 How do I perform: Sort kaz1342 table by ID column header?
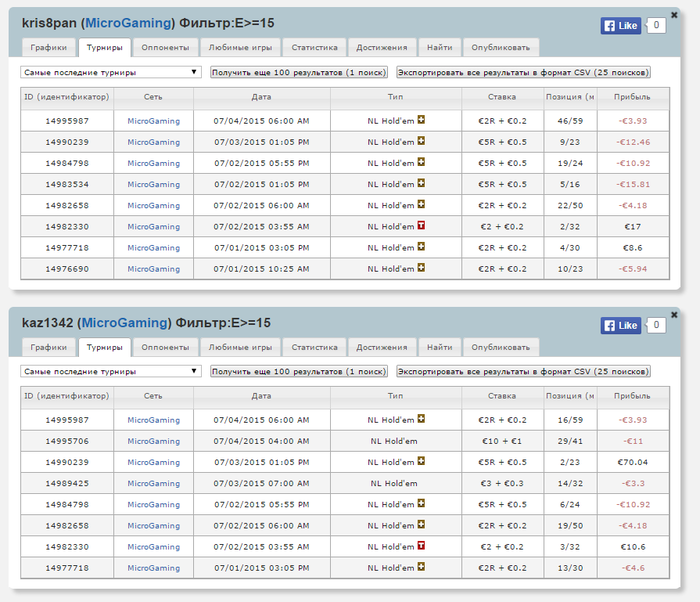coord(67,396)
